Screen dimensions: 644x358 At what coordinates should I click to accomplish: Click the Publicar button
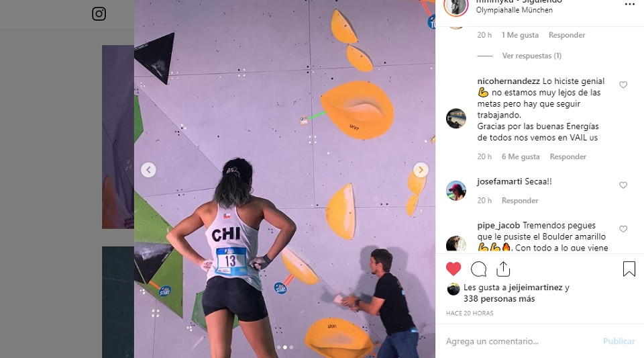619,341
